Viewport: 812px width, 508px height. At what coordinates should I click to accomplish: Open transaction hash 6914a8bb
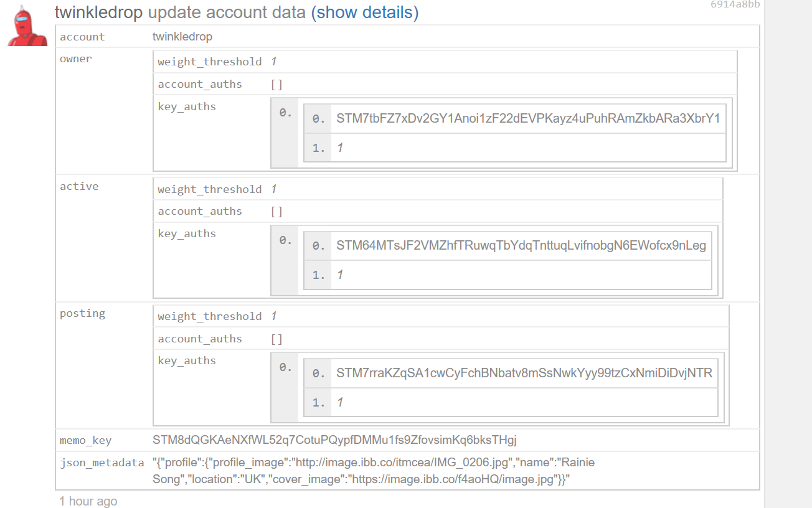(735, 4)
